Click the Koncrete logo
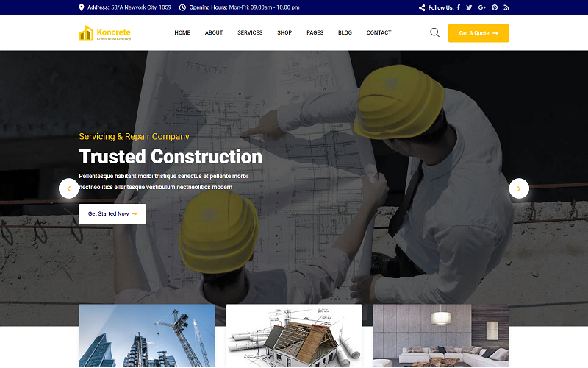 (104, 33)
